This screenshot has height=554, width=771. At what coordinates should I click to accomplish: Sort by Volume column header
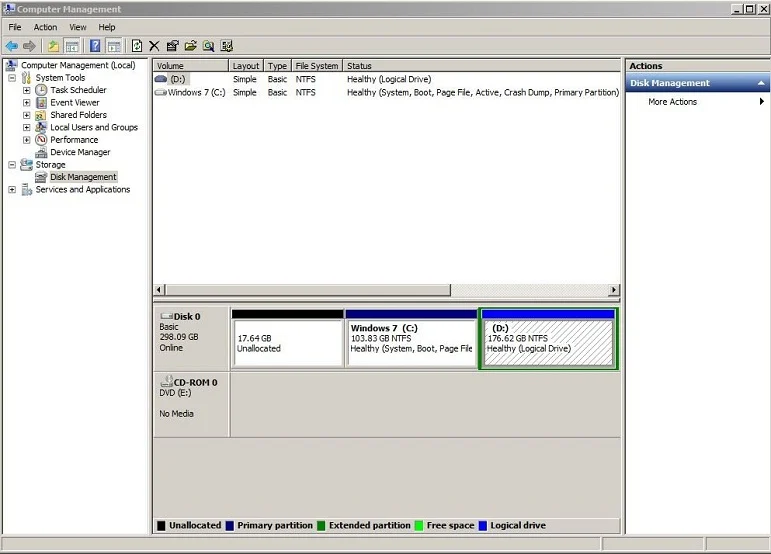tap(191, 66)
